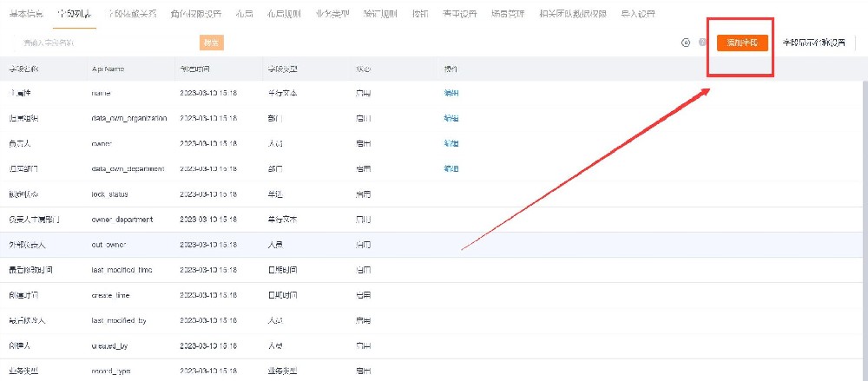The image size is (868, 381).
Task: Click edit link for data_own_department row
Action: (x=451, y=168)
